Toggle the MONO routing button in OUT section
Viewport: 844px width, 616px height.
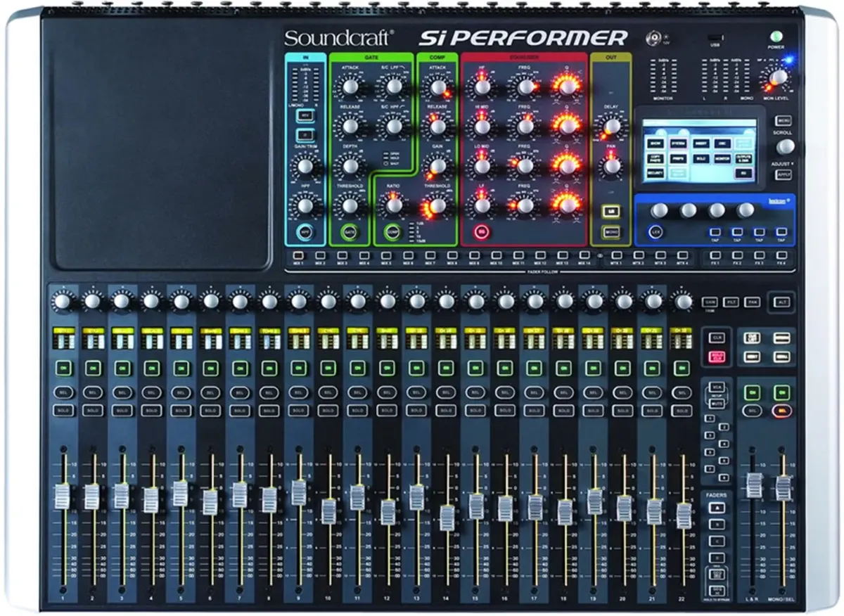tap(610, 231)
